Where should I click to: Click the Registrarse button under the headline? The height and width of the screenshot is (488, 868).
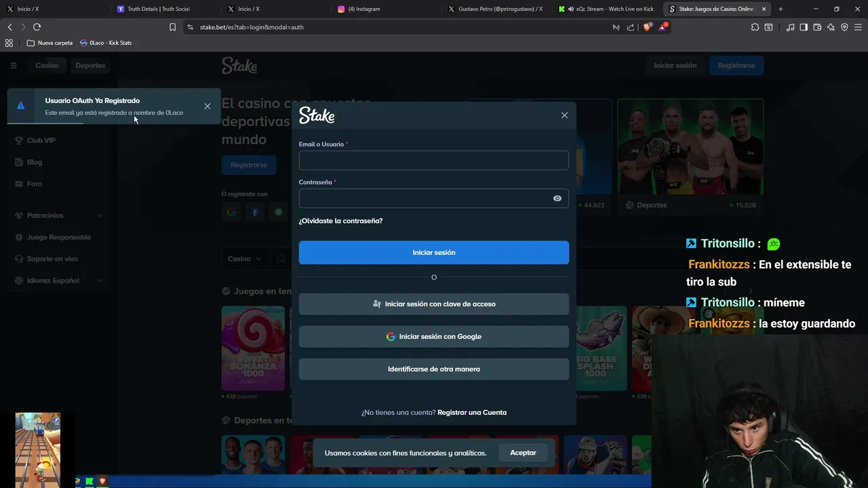[x=249, y=165]
